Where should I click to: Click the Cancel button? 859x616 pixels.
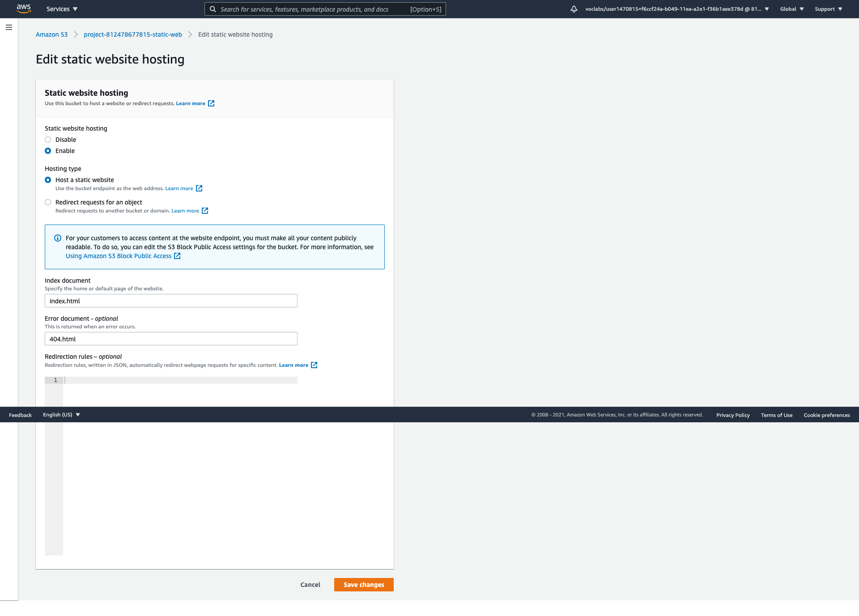pyautogui.click(x=310, y=585)
